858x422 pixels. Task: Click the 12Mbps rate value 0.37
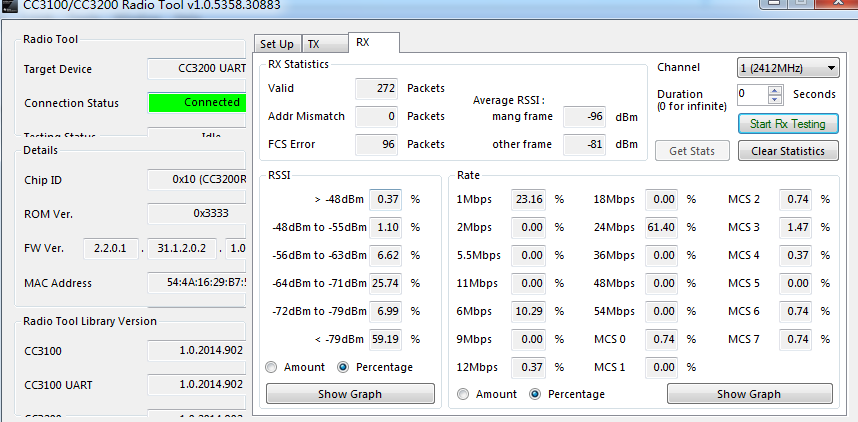coord(529,367)
